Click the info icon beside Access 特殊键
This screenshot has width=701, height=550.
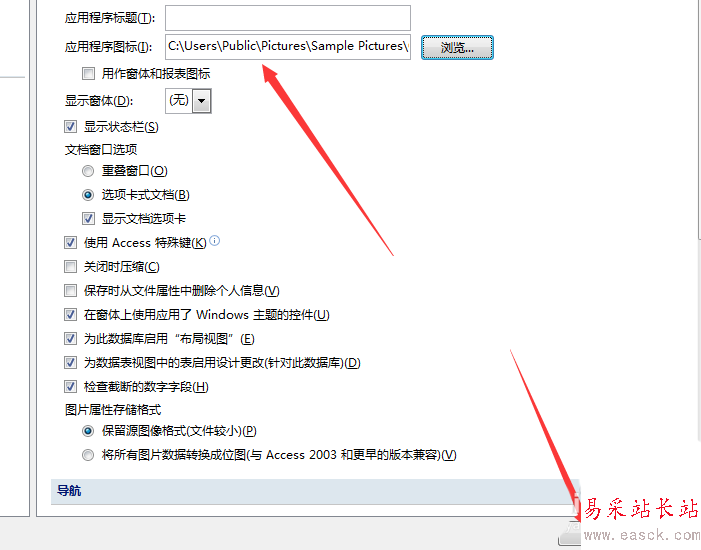coord(215,241)
